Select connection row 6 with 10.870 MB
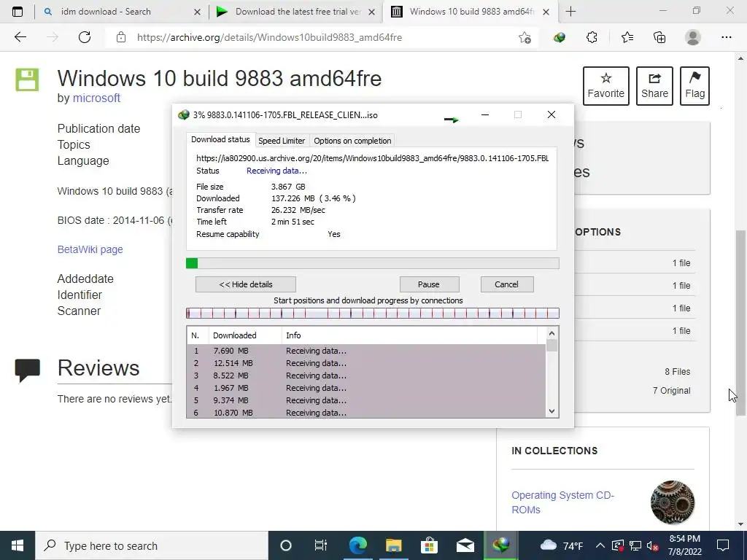Viewport: 747px width, 560px height. click(x=366, y=413)
